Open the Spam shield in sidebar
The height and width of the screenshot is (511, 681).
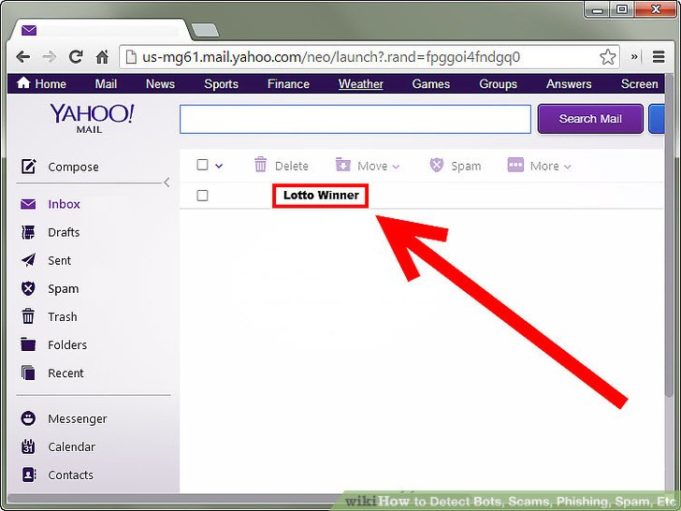tap(29, 288)
